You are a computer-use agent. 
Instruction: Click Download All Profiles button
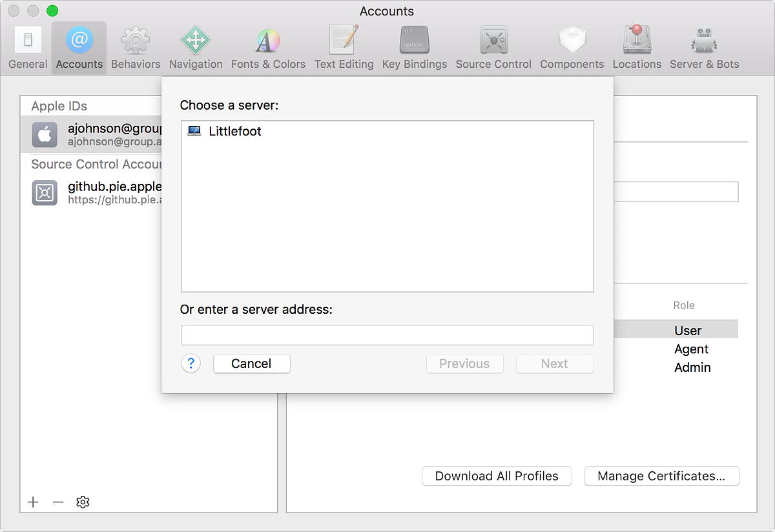497,476
